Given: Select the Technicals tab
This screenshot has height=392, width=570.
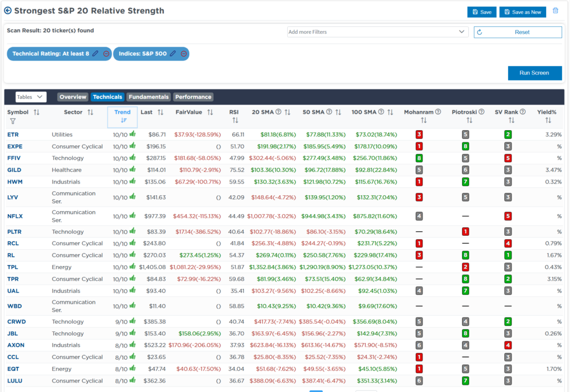Looking at the screenshot, I should (107, 97).
